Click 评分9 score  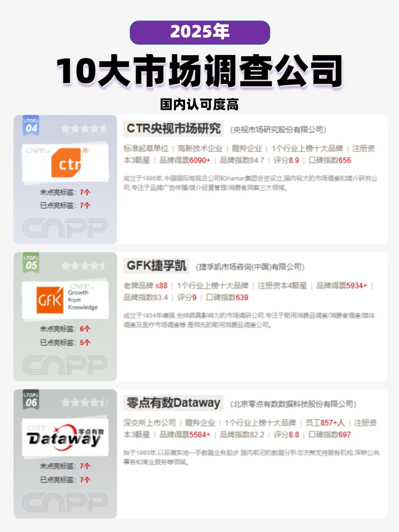click(x=187, y=297)
